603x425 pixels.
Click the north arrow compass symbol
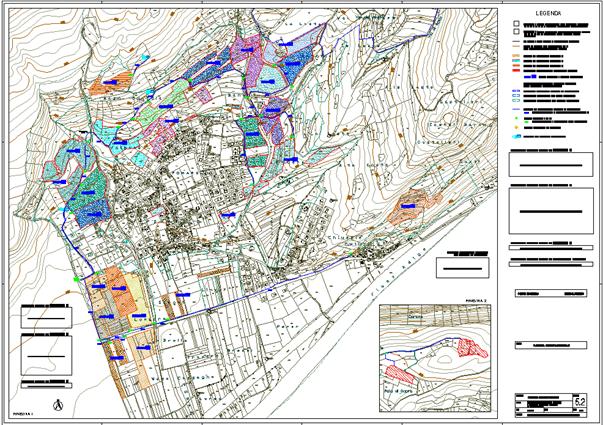pyautogui.click(x=57, y=404)
